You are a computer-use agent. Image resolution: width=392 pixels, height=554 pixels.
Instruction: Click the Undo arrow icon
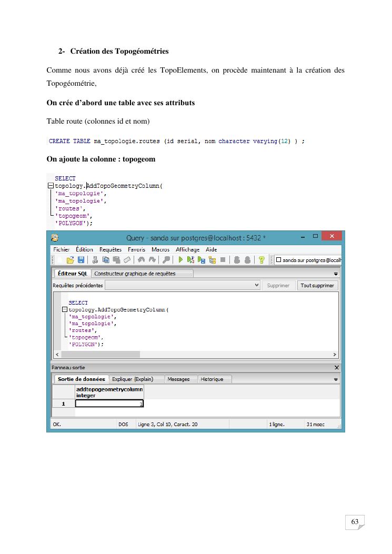coord(141,260)
